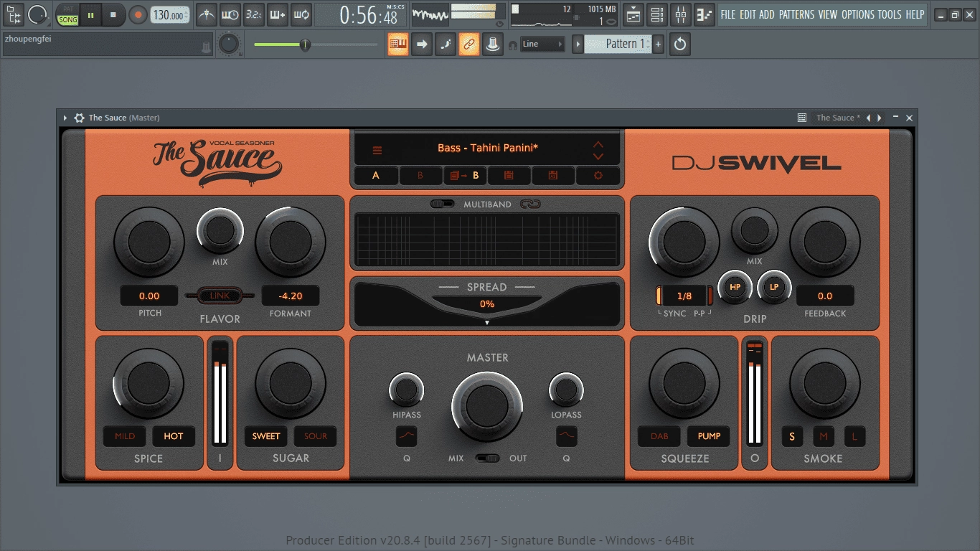Open The Sauce settings gear icon
Image resolution: width=980 pixels, height=551 pixels.
[x=598, y=175]
